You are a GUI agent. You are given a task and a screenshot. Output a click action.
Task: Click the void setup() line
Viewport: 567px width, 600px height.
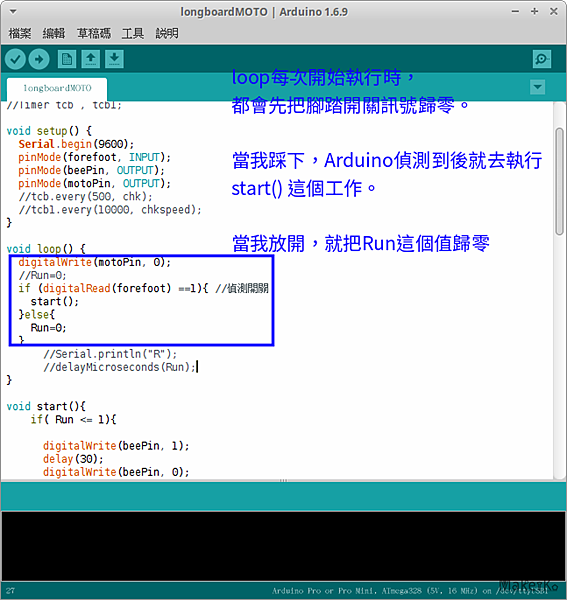(x=49, y=131)
